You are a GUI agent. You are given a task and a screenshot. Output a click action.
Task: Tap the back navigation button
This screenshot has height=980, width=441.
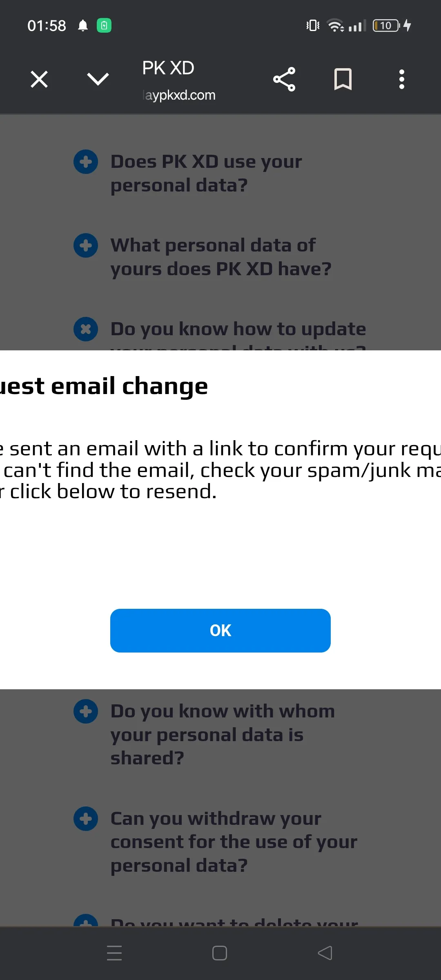325,953
